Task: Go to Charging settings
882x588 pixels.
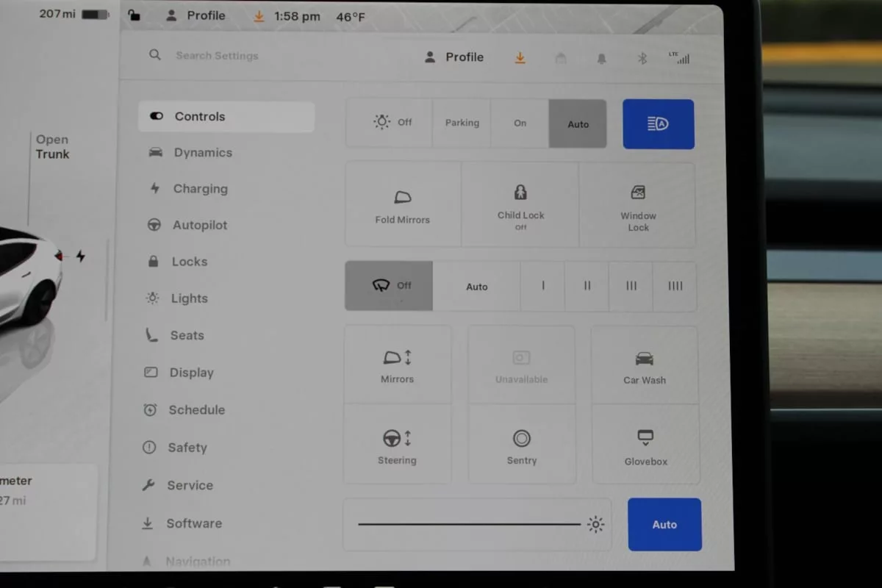Action: point(199,189)
